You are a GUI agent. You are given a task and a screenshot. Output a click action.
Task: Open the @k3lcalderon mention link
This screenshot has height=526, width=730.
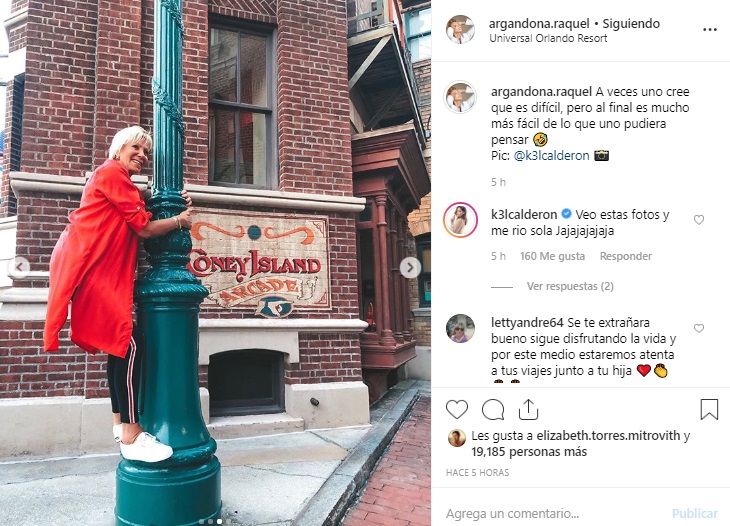pyautogui.click(x=551, y=155)
